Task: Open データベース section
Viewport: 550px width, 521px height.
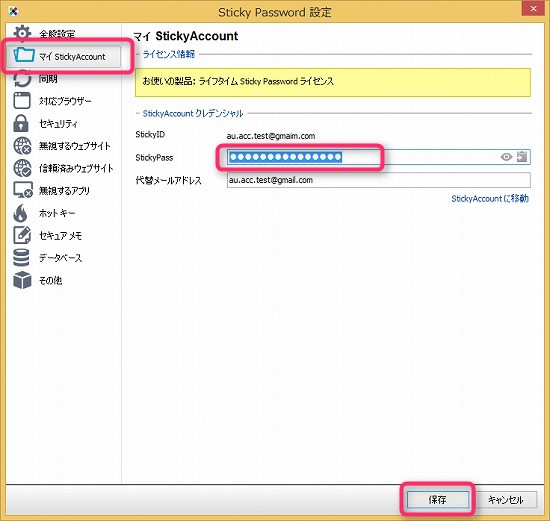Action: pos(60,258)
